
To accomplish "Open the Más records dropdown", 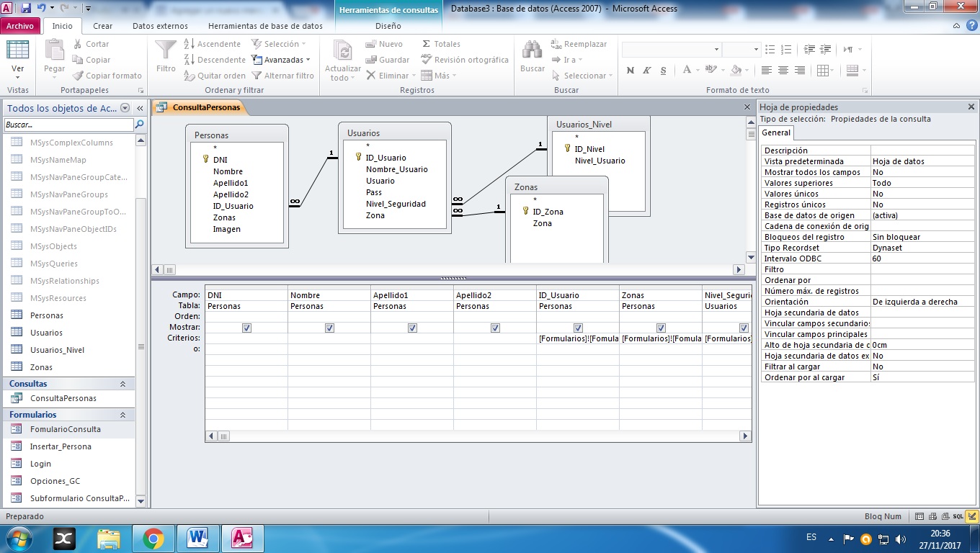I will [x=439, y=76].
